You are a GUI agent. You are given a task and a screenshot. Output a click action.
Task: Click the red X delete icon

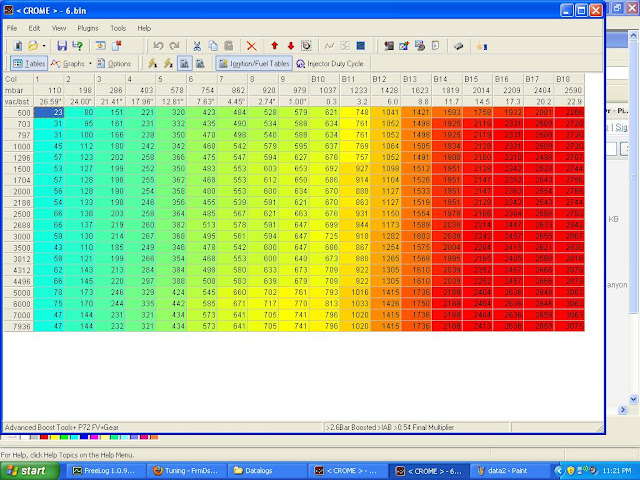click(x=251, y=46)
